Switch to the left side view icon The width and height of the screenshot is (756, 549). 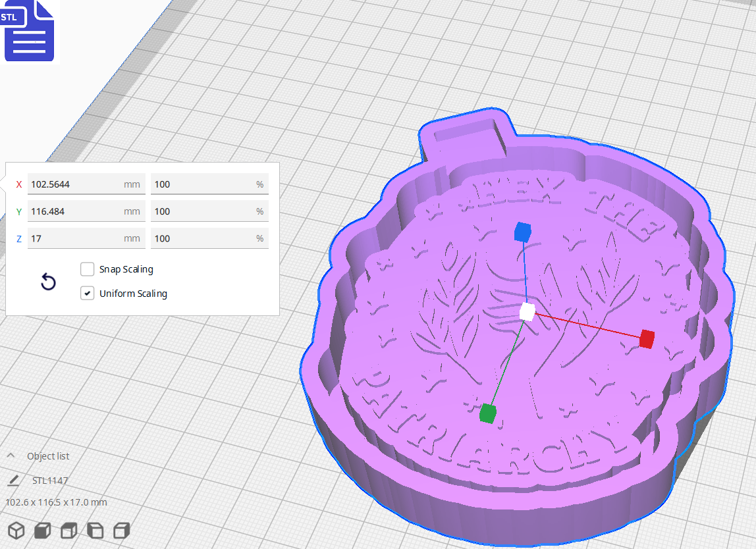pos(95,530)
